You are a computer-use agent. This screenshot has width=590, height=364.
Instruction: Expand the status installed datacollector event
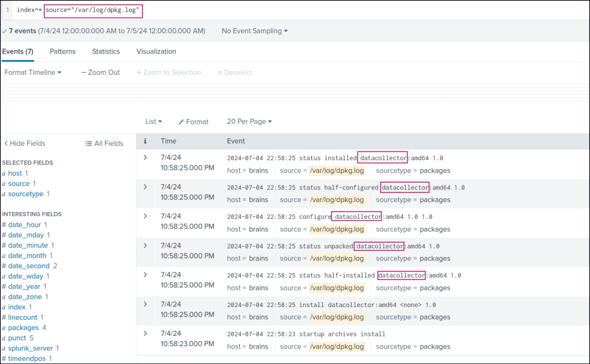145,157
